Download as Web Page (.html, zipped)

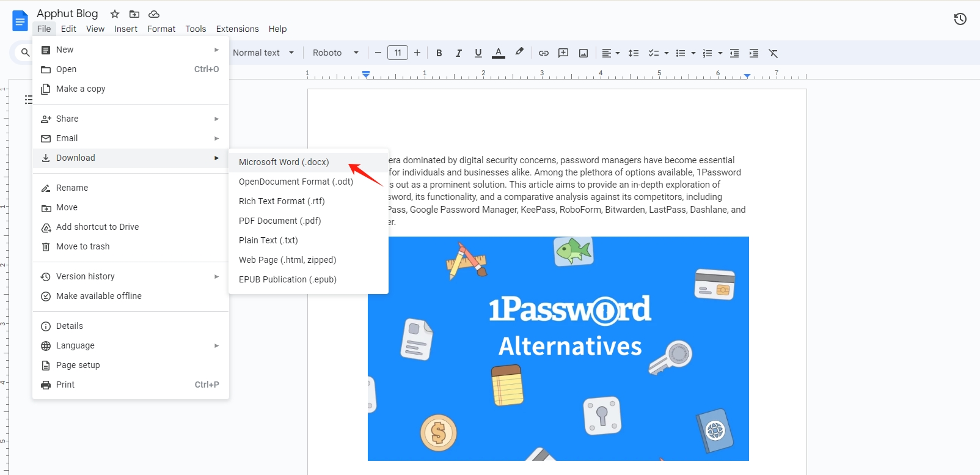(309, 260)
